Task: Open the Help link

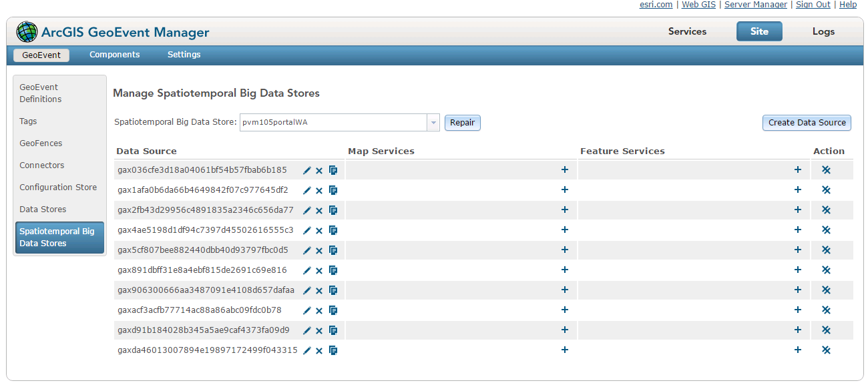Action: 848,5
